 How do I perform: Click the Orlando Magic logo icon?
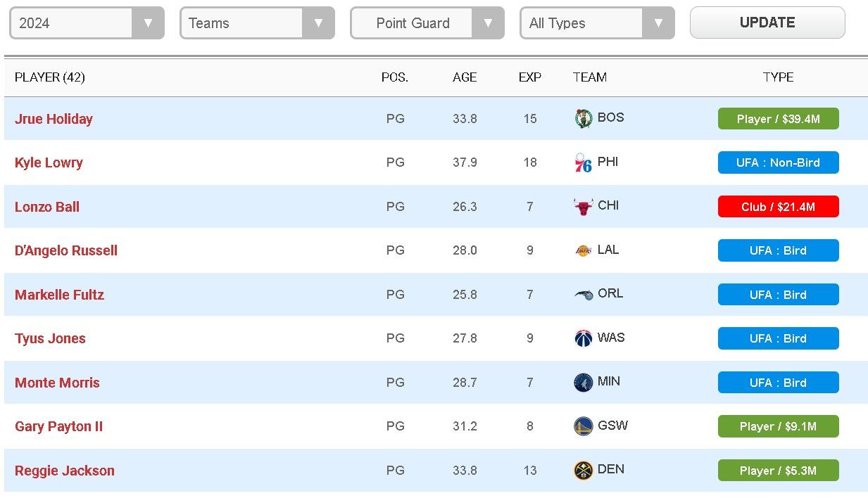click(584, 295)
